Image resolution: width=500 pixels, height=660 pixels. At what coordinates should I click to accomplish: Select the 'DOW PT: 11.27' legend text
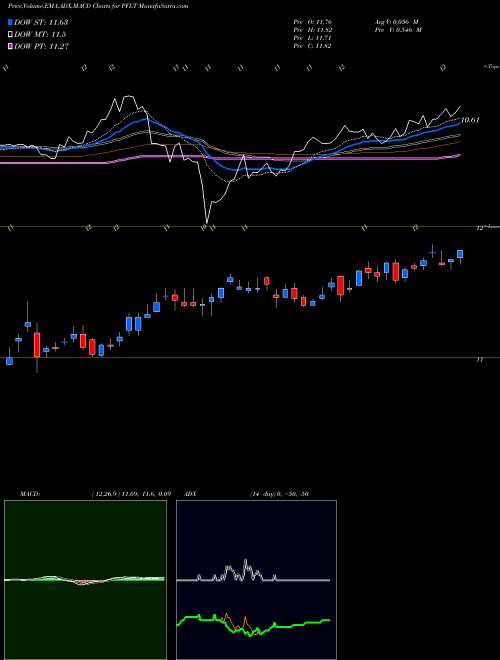[41, 46]
